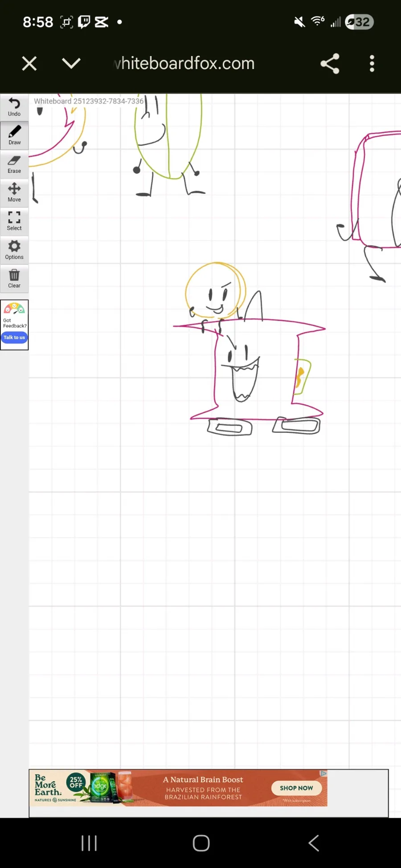Tap the screen recorder status icon
Image resolution: width=401 pixels, height=868 pixels.
pos(66,22)
